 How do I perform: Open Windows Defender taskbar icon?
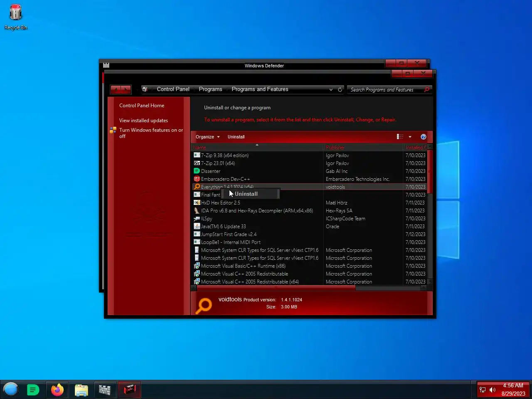pos(105,390)
